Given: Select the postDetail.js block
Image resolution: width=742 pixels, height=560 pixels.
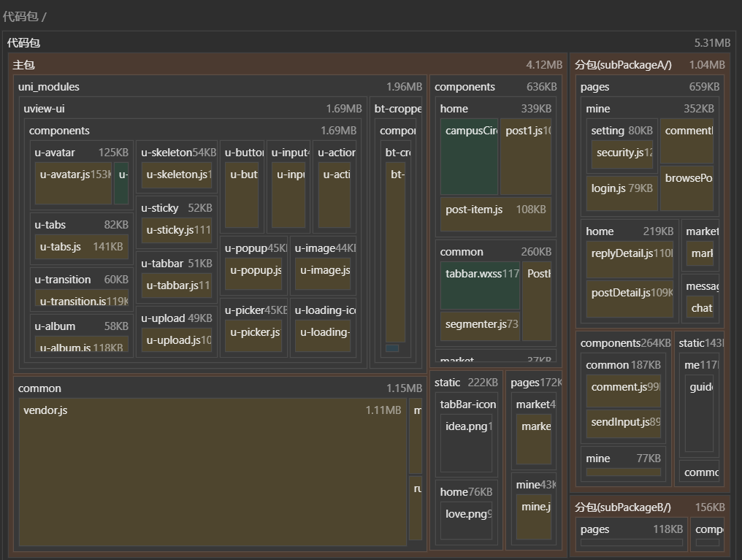Looking at the screenshot, I should tap(629, 298).
